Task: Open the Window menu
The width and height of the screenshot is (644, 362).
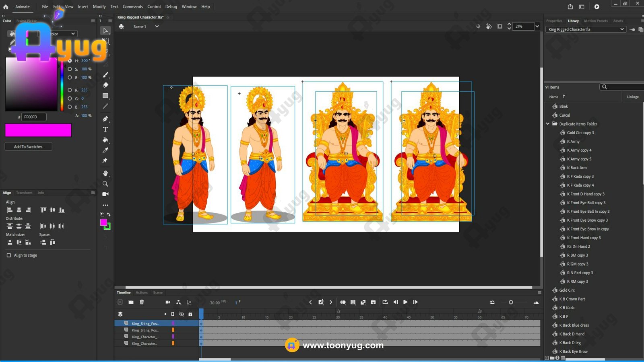Action: click(x=189, y=6)
